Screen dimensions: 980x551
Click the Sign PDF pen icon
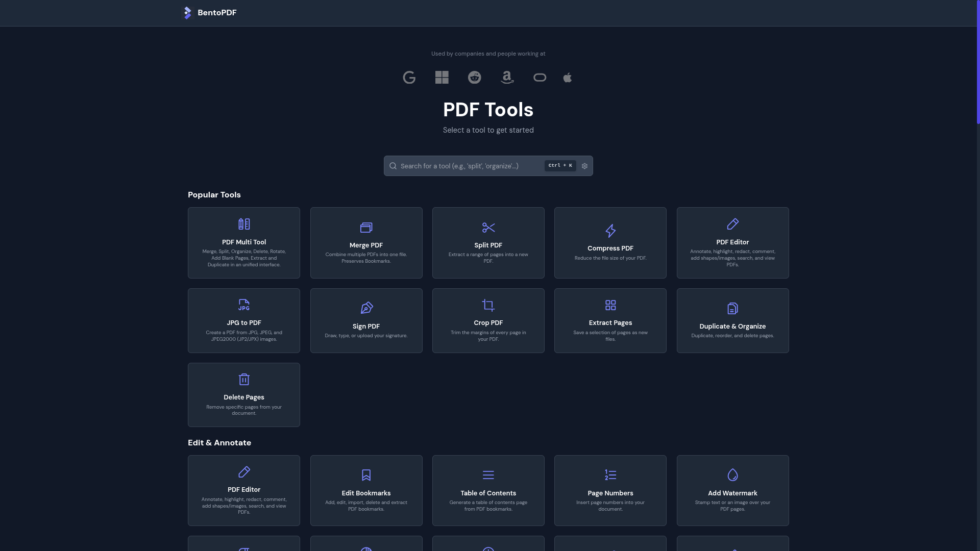(366, 308)
